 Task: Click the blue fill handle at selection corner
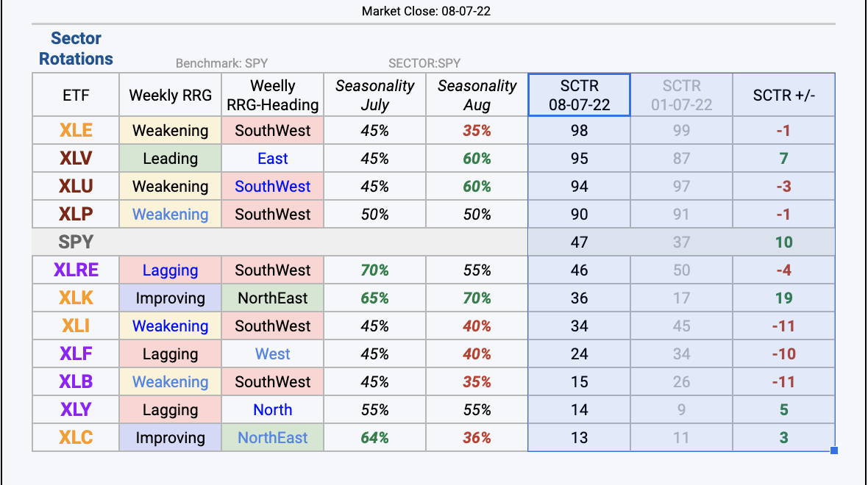coord(834,450)
